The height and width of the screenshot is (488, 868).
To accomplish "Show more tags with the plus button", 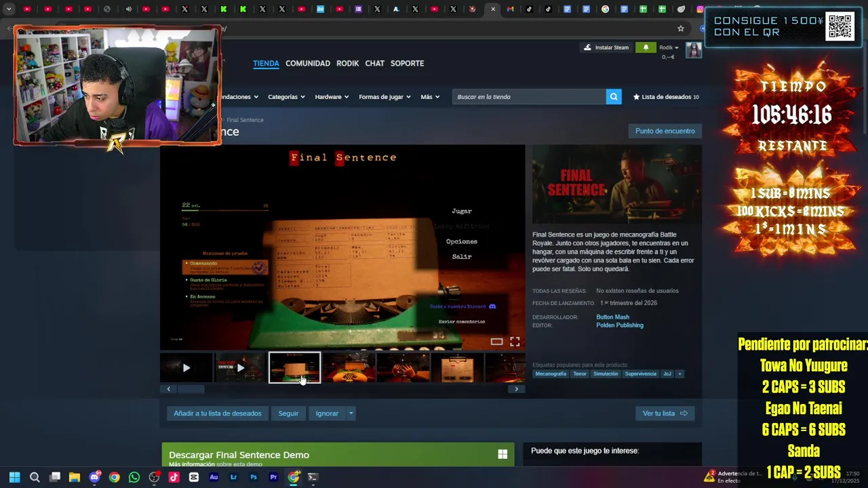I will pyautogui.click(x=679, y=373).
